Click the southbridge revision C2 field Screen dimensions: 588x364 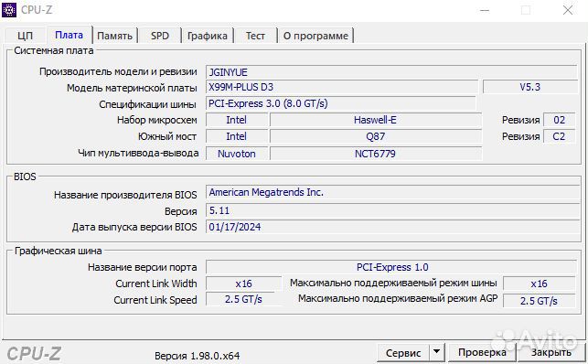[559, 136]
